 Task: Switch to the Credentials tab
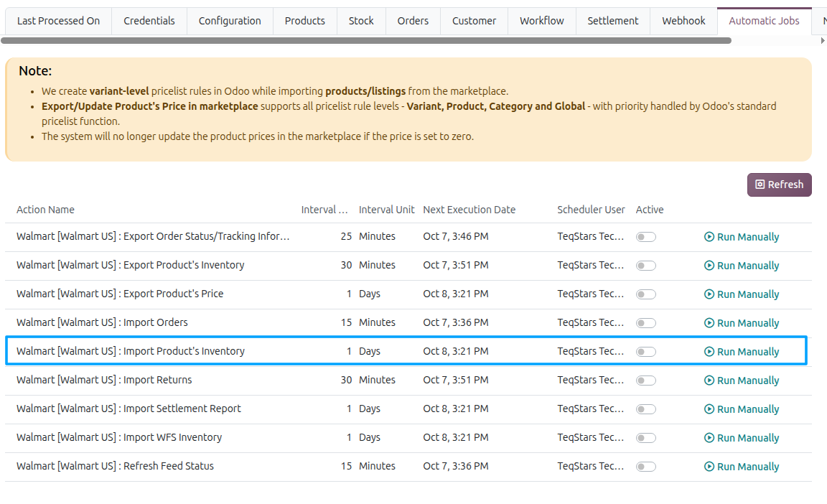(x=149, y=21)
